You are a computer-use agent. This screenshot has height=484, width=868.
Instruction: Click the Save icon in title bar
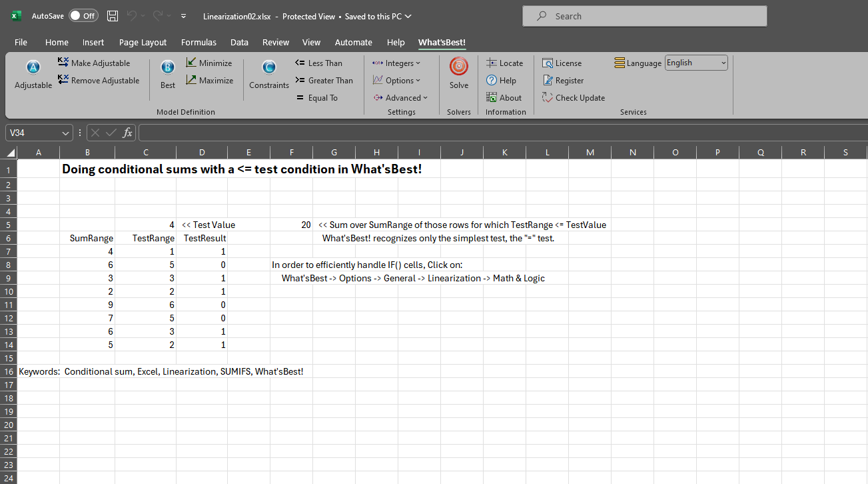click(x=113, y=16)
